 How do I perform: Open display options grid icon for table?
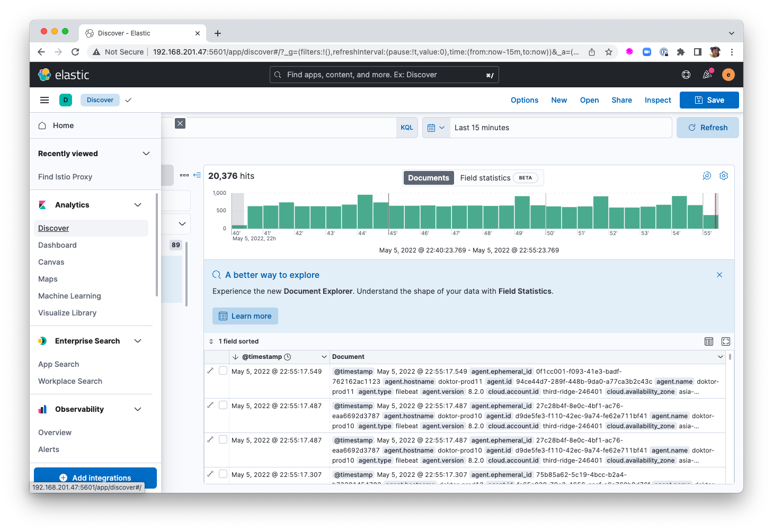709,341
